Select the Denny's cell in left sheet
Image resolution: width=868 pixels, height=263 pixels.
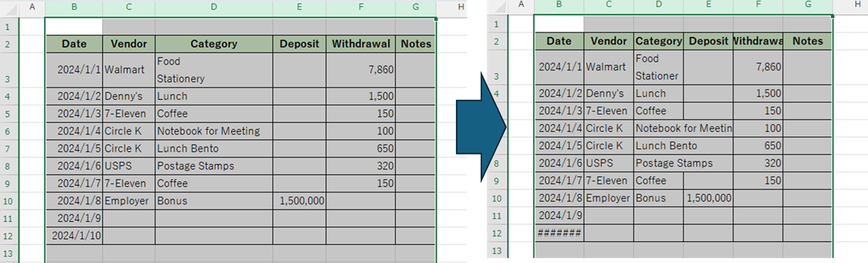click(x=129, y=97)
